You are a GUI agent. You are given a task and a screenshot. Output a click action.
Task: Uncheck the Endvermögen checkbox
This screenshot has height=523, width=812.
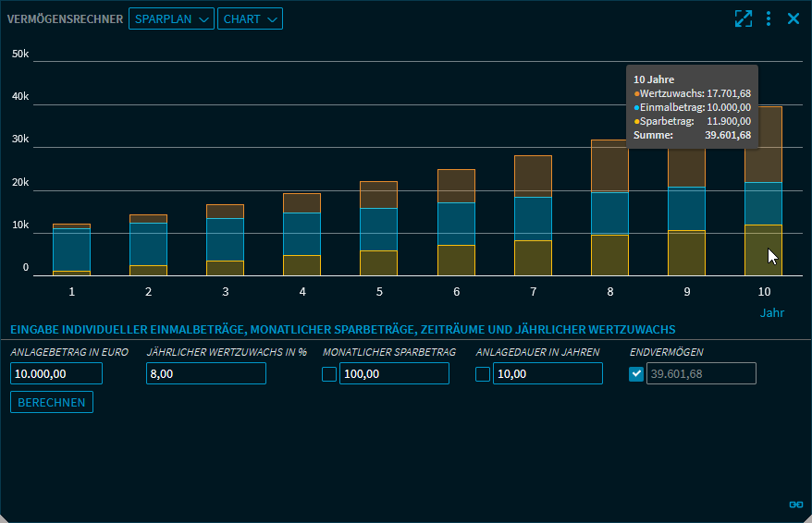coord(636,374)
